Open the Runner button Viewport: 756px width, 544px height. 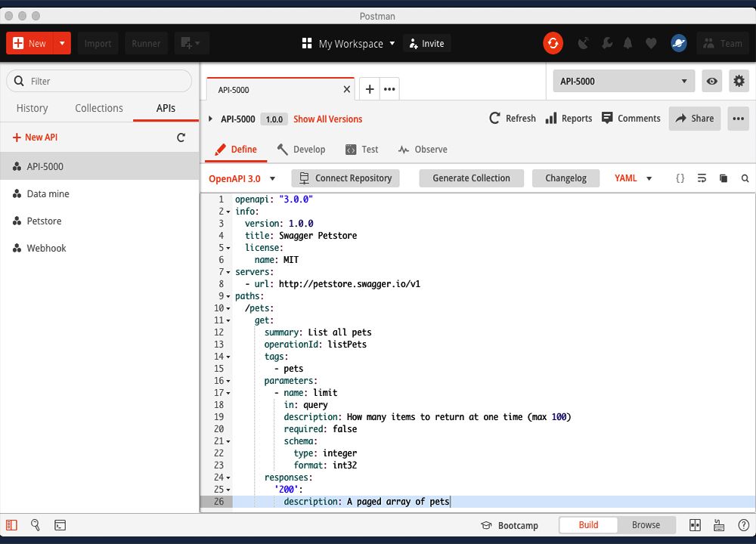point(146,43)
